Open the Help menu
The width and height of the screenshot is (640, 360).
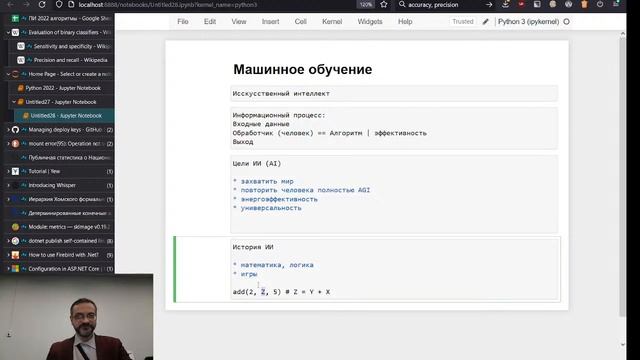click(x=405, y=22)
